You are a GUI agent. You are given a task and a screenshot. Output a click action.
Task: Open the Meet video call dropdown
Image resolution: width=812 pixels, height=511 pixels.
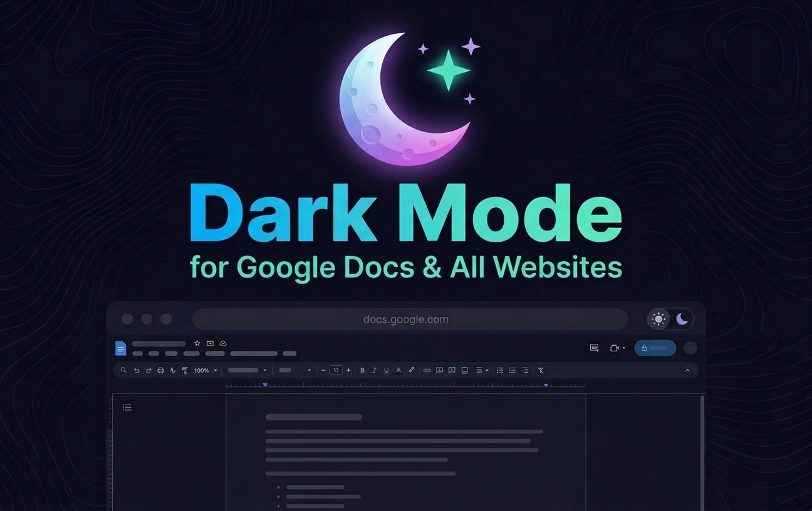click(x=622, y=348)
